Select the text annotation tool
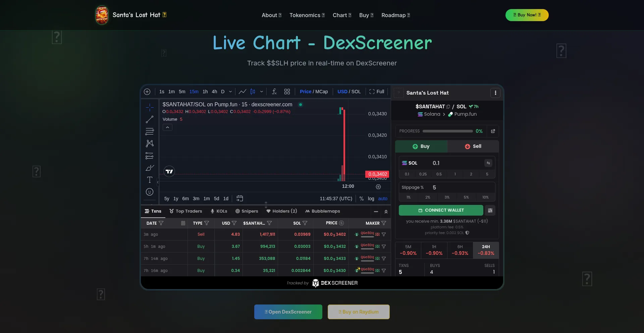This screenshot has width=644, height=333. 150,180
